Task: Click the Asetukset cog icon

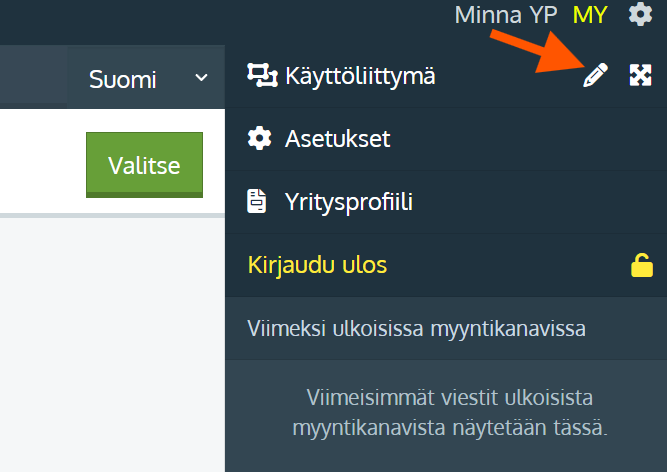Action: tap(259, 138)
